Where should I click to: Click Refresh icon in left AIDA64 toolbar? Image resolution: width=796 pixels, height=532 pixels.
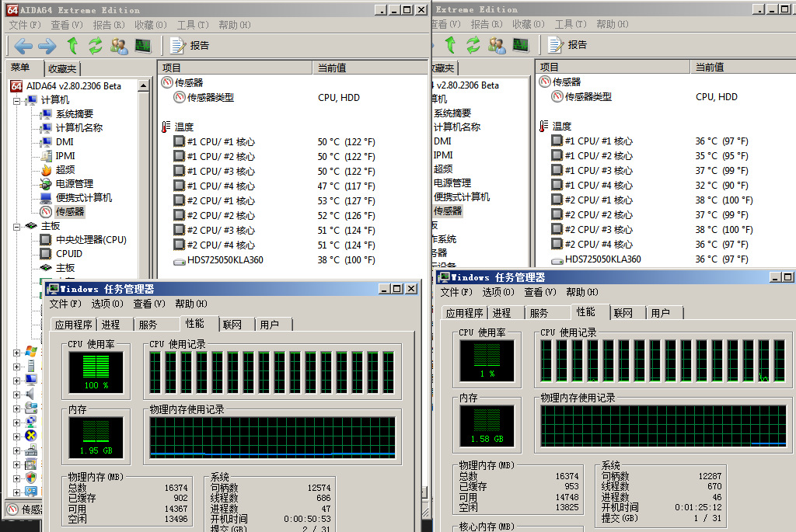pos(96,46)
